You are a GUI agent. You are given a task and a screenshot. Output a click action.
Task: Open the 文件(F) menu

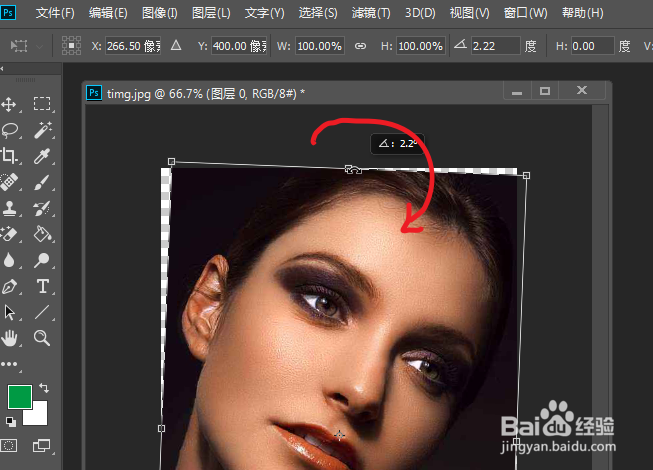click(x=55, y=13)
